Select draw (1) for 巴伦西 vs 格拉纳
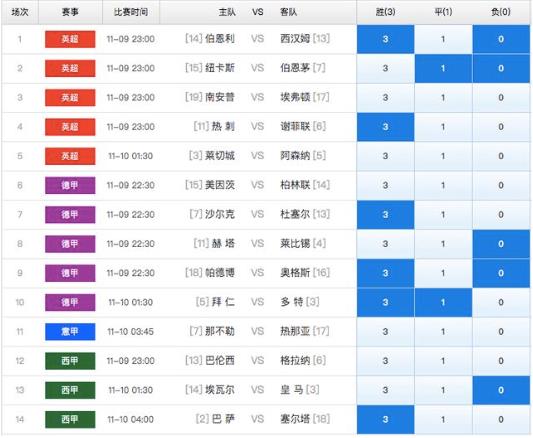This screenshot has width=533, height=438. (443, 361)
